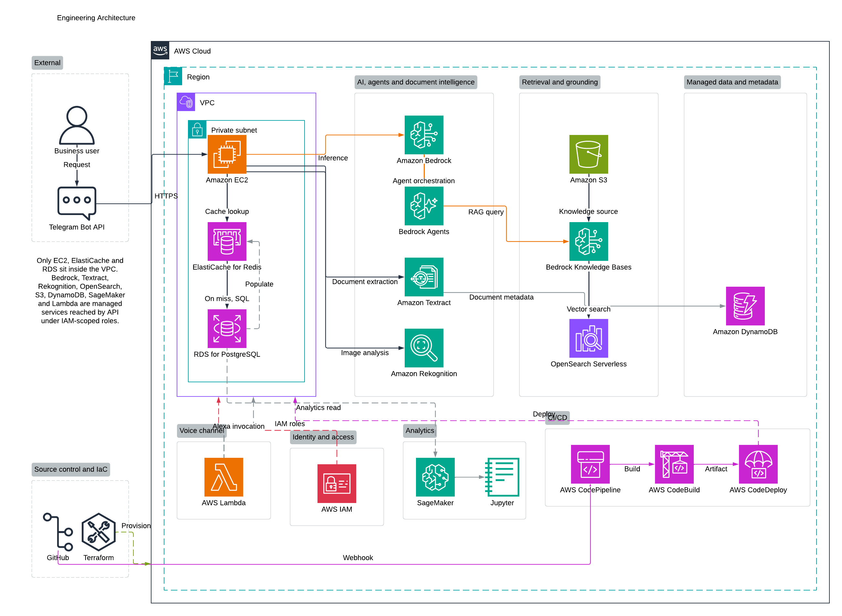Select the On miss, SQL label
The width and height of the screenshot is (842, 616).
tap(227, 299)
